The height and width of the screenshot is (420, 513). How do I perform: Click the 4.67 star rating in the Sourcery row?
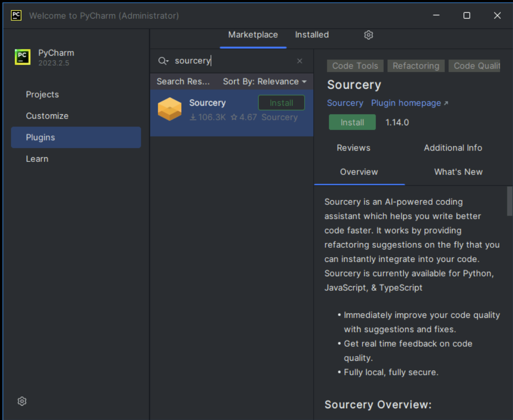(x=244, y=117)
